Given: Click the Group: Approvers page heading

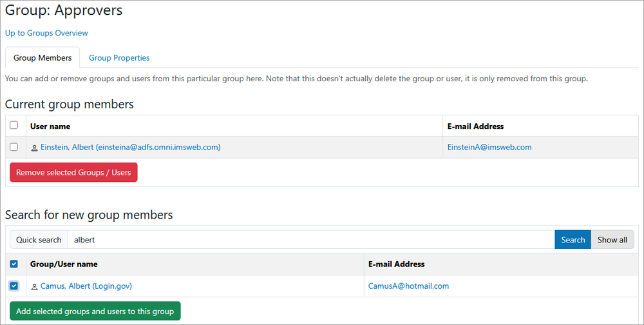Looking at the screenshot, I should coord(64,10).
